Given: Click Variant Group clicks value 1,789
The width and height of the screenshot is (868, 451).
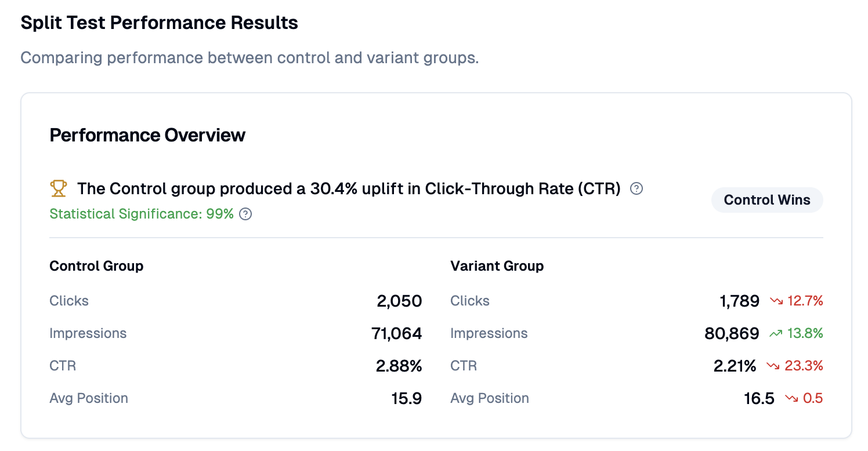Looking at the screenshot, I should [738, 301].
